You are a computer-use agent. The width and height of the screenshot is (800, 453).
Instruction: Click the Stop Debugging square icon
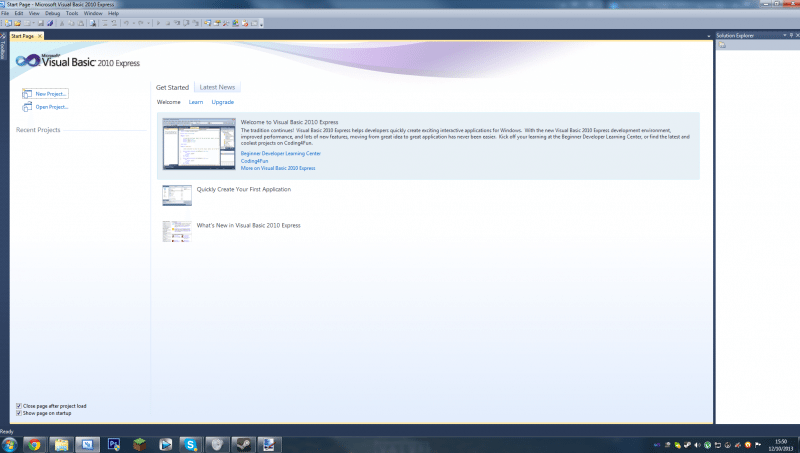pos(167,23)
